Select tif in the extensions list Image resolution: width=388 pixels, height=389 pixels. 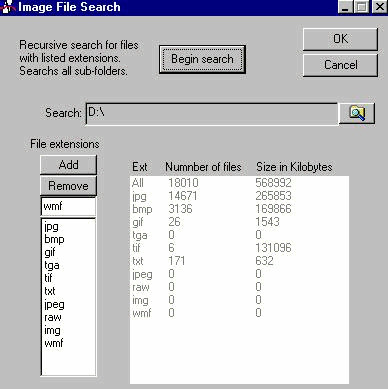(69, 278)
